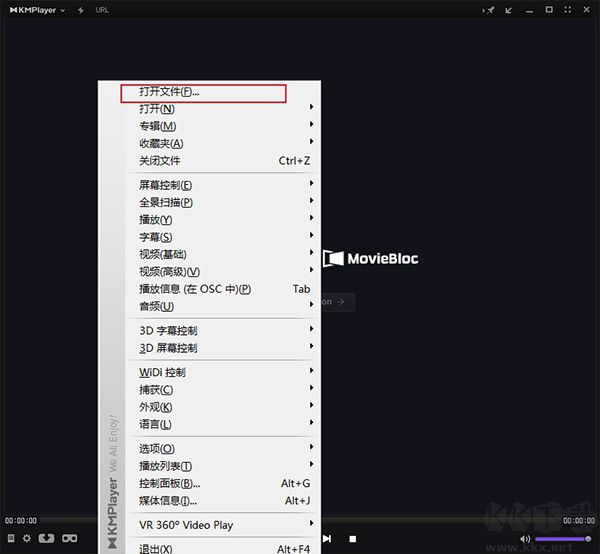Screen dimensions: 600x554
Task: Open settings gear icon in bottom bar
Action: [x=26, y=538]
